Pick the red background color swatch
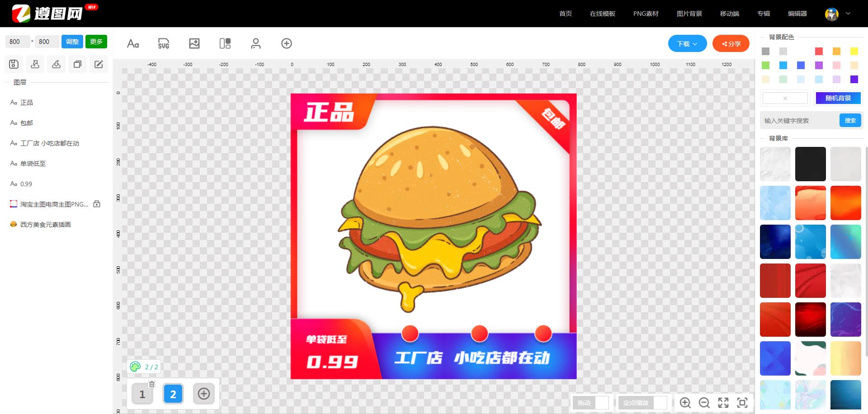Image resolution: width=868 pixels, height=414 pixels. (x=819, y=51)
